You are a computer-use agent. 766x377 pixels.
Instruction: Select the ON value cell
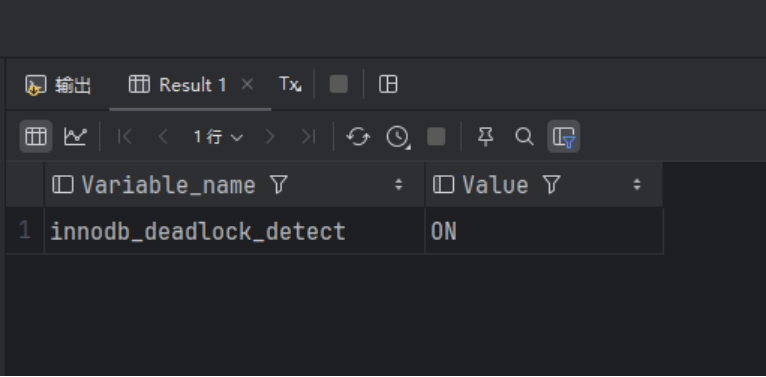click(x=544, y=230)
